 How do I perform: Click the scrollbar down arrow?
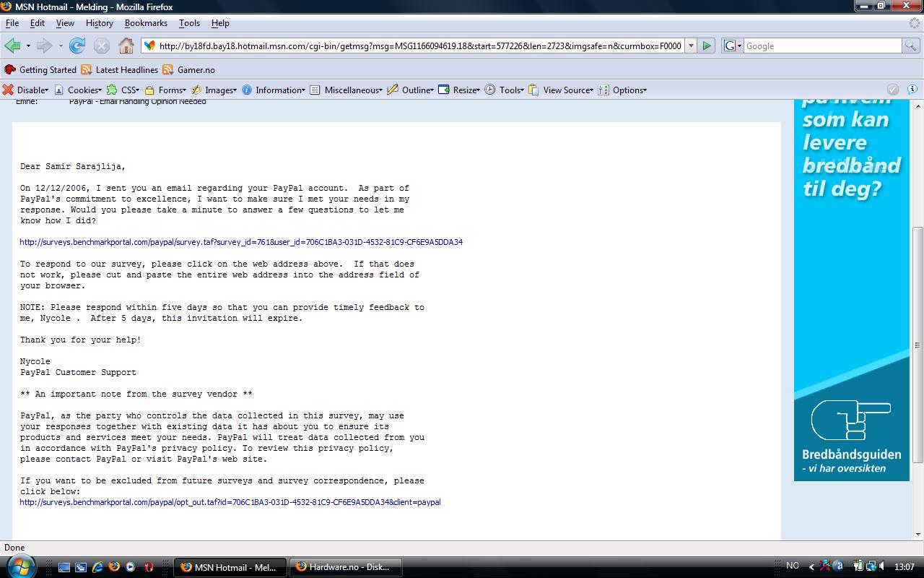[918, 535]
